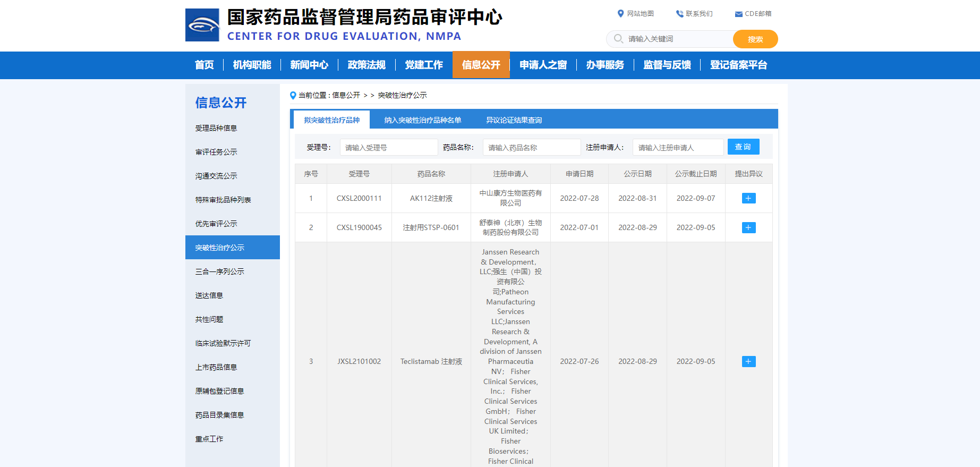
Task: Click the CDE logo image in the header
Action: pyautogui.click(x=202, y=25)
